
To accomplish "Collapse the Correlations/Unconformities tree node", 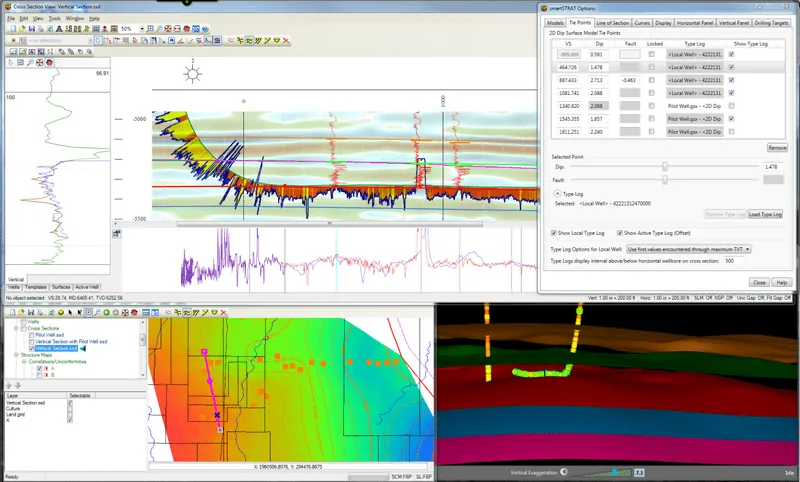I will (24, 362).
